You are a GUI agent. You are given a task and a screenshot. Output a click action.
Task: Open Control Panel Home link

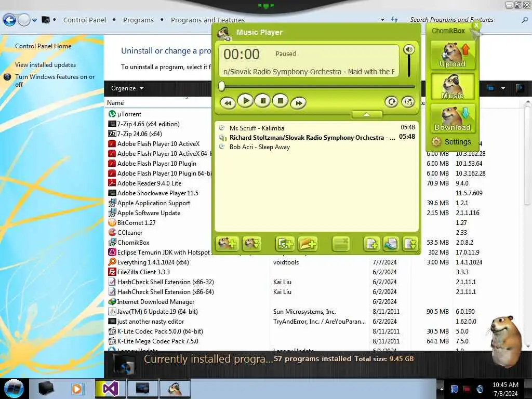[43, 46]
